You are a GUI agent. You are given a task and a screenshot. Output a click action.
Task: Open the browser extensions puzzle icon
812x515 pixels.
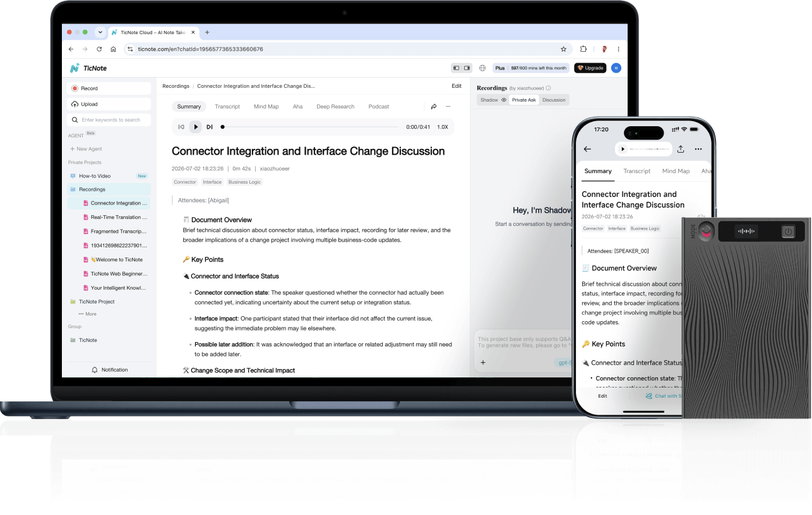[583, 49]
